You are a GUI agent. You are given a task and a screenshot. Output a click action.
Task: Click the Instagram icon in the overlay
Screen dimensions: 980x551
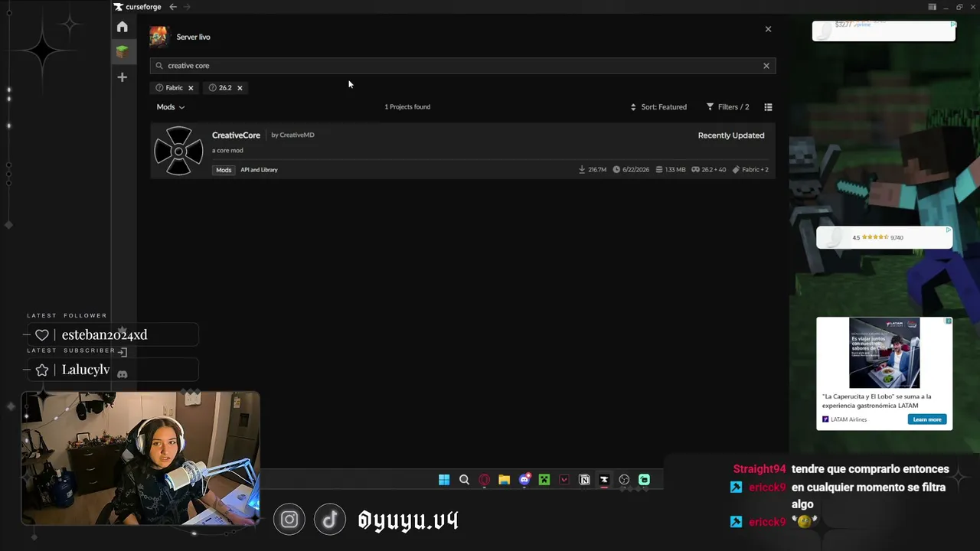tap(289, 520)
